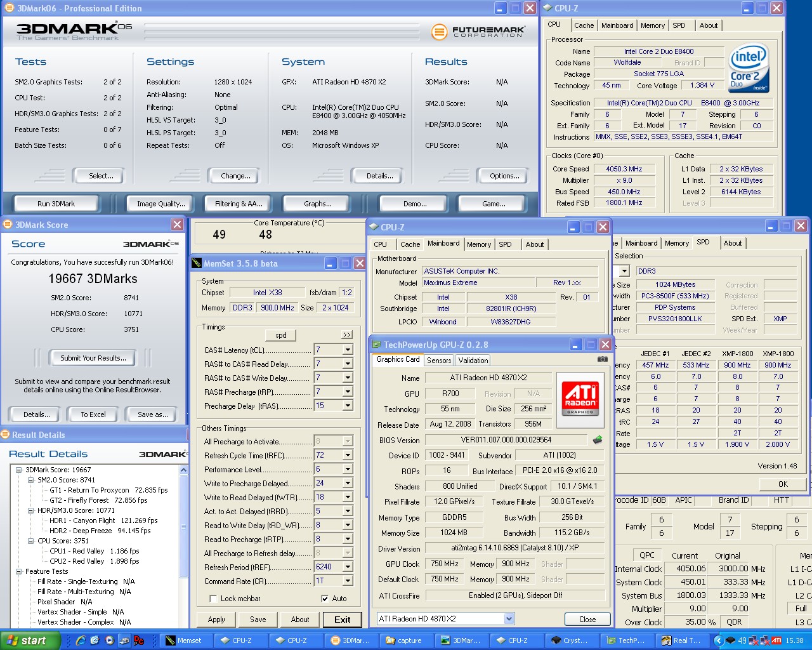This screenshot has height=650, width=812.
Task: Open the Memory tab in the SPD CPU-Z window
Action: point(677,243)
